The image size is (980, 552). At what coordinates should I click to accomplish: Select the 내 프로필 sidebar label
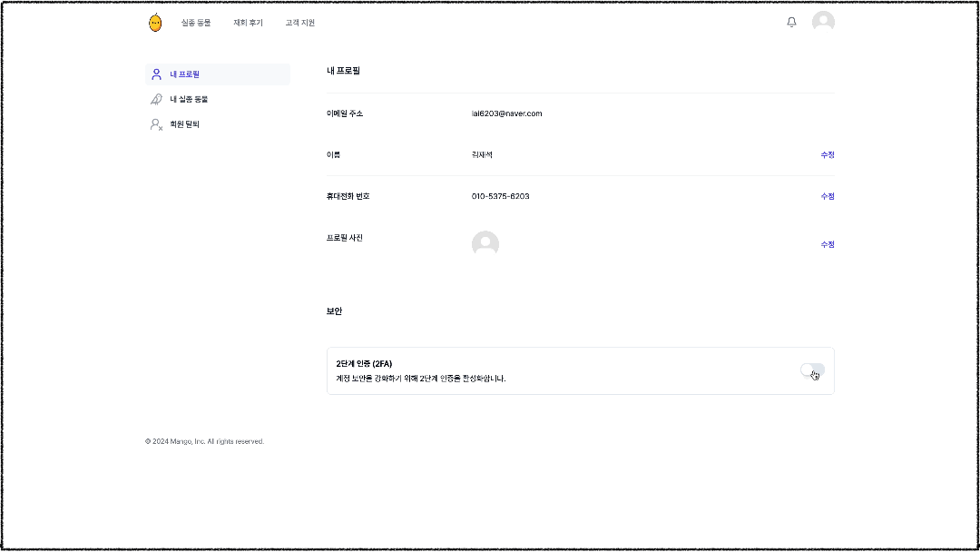coord(185,74)
